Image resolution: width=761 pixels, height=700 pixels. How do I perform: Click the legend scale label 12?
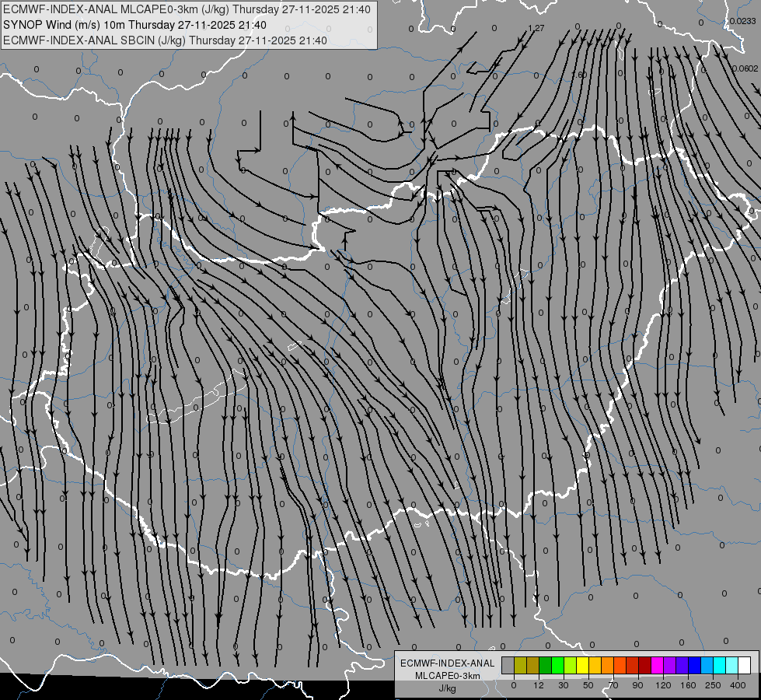[x=539, y=685]
